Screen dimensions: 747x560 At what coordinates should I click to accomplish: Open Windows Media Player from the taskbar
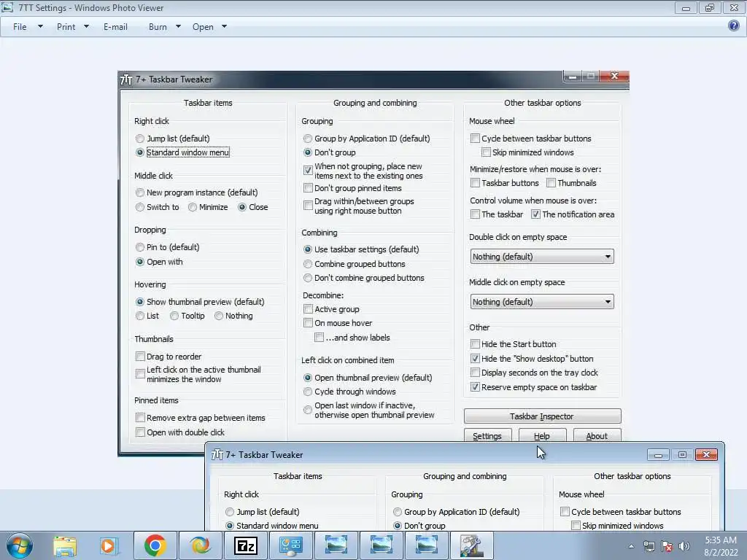click(109, 545)
